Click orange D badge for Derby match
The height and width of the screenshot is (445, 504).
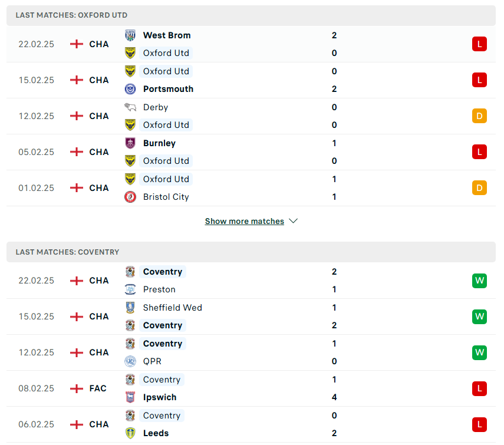click(x=479, y=116)
